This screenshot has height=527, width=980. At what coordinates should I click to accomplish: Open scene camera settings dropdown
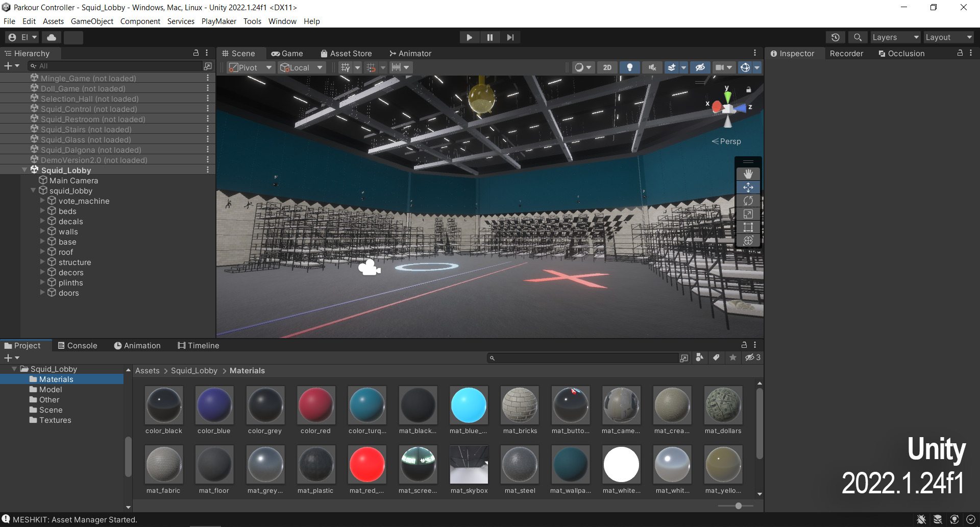click(723, 67)
